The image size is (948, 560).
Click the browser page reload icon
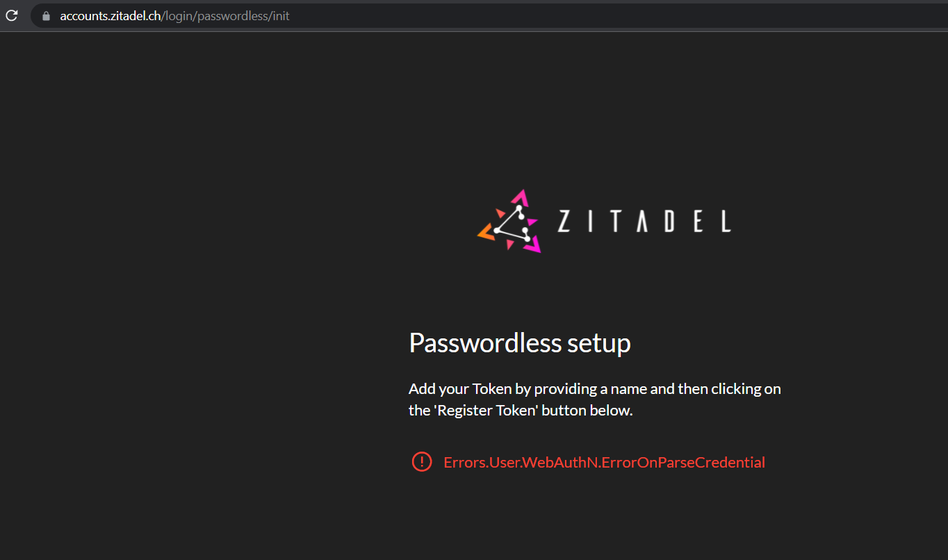tap(11, 15)
